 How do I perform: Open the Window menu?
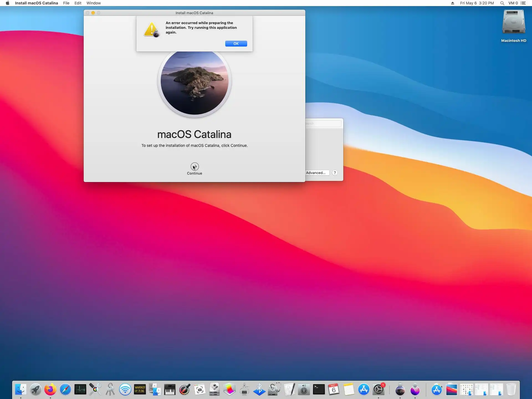point(93,3)
